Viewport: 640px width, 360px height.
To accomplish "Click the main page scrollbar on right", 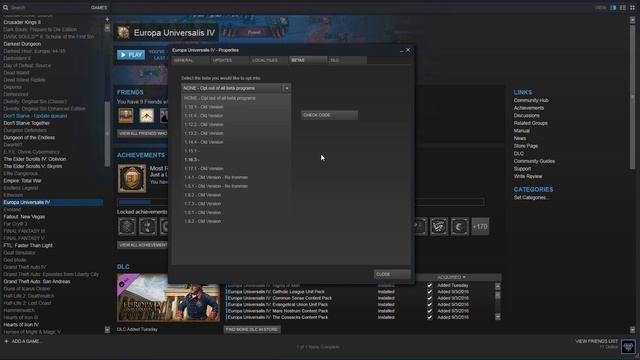I will point(633,96).
